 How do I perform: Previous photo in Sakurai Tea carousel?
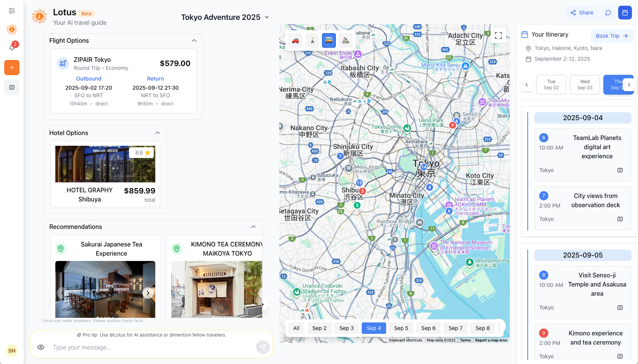[63, 293]
